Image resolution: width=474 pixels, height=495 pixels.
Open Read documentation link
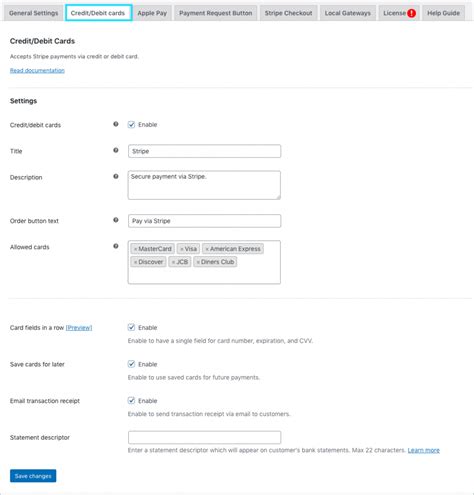click(x=37, y=70)
